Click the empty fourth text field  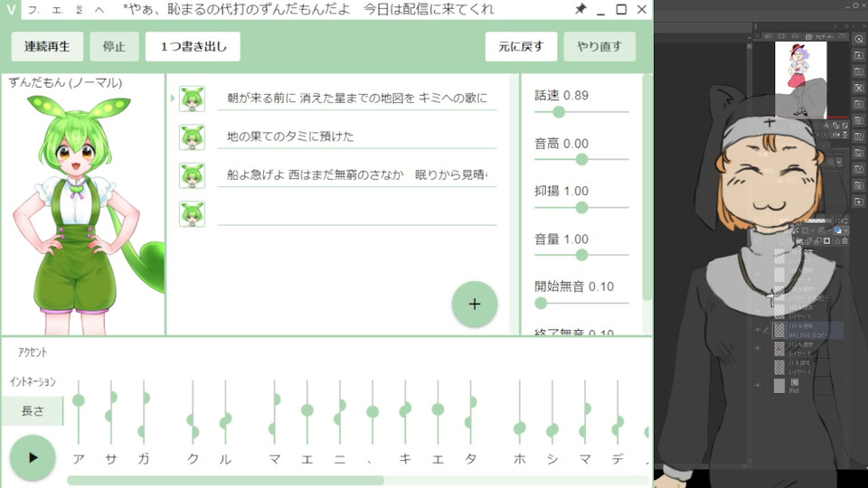pyautogui.click(x=357, y=213)
